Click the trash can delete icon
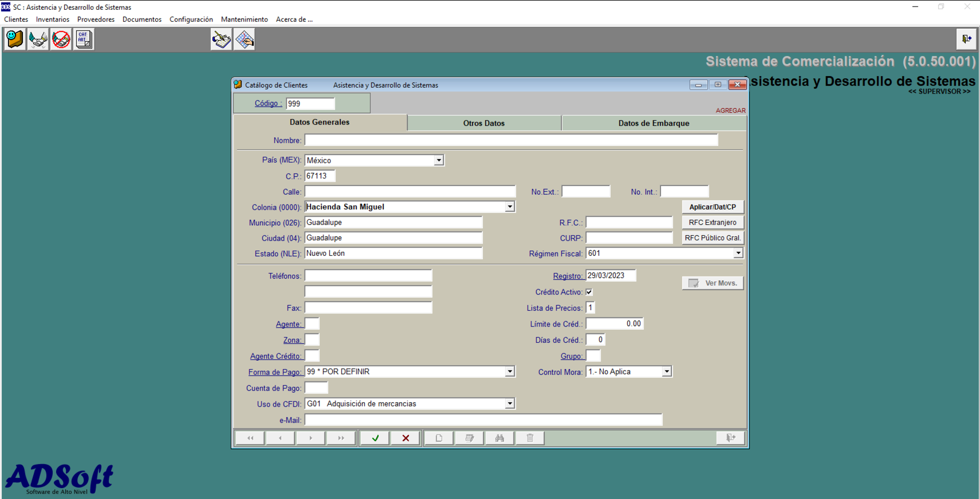 [530, 438]
